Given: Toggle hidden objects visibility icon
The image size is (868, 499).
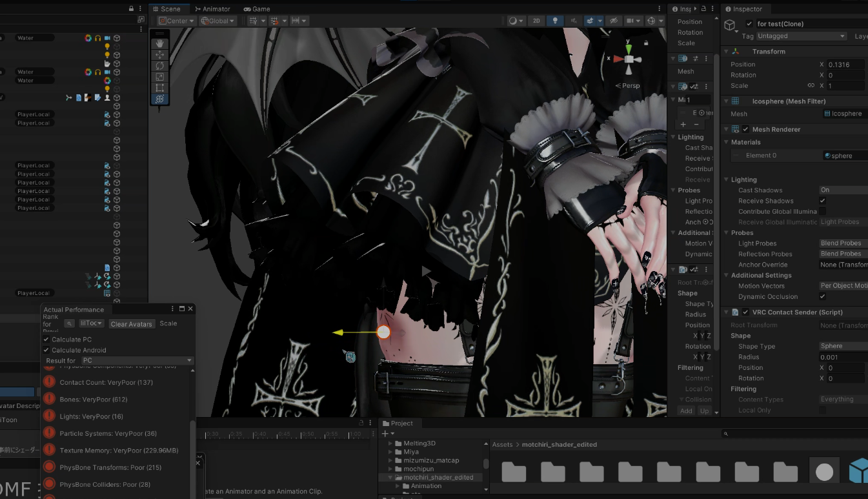Looking at the screenshot, I should (614, 21).
